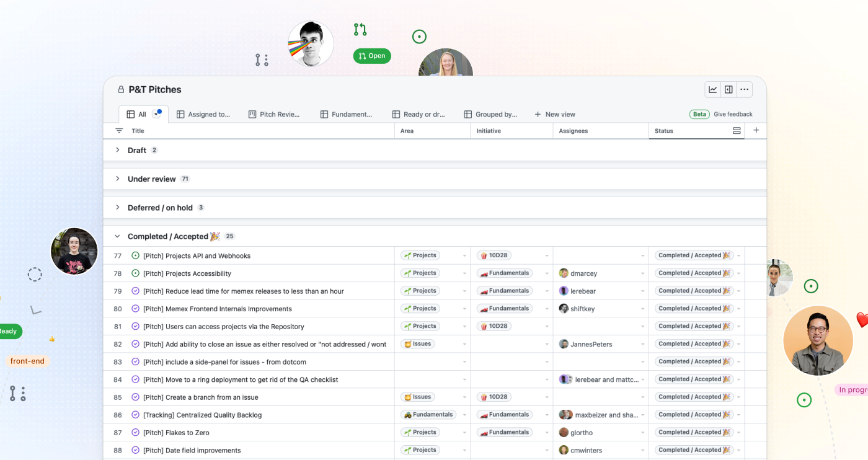This screenshot has width=868, height=460.
Task: Open the project insights chart icon
Action: (712, 89)
